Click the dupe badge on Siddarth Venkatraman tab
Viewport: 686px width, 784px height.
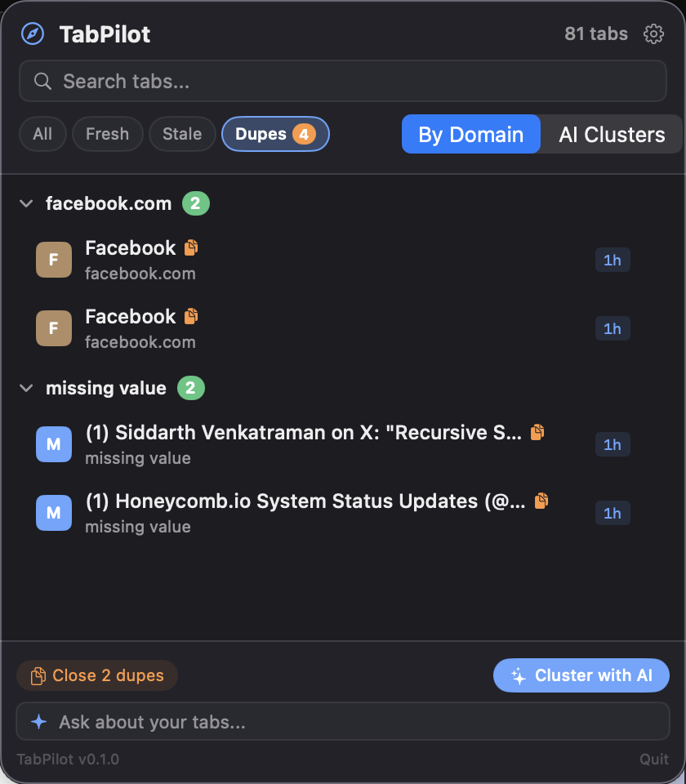(537, 432)
